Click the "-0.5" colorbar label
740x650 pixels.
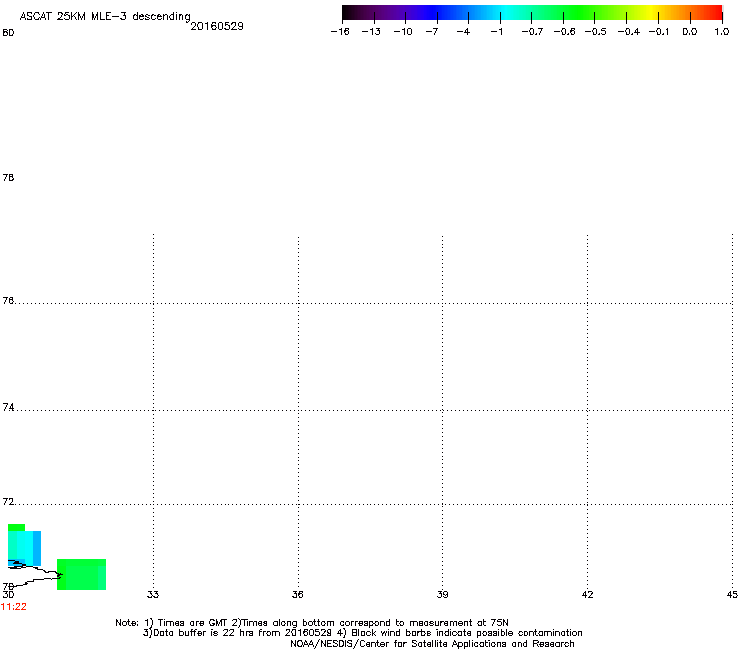click(x=596, y=32)
